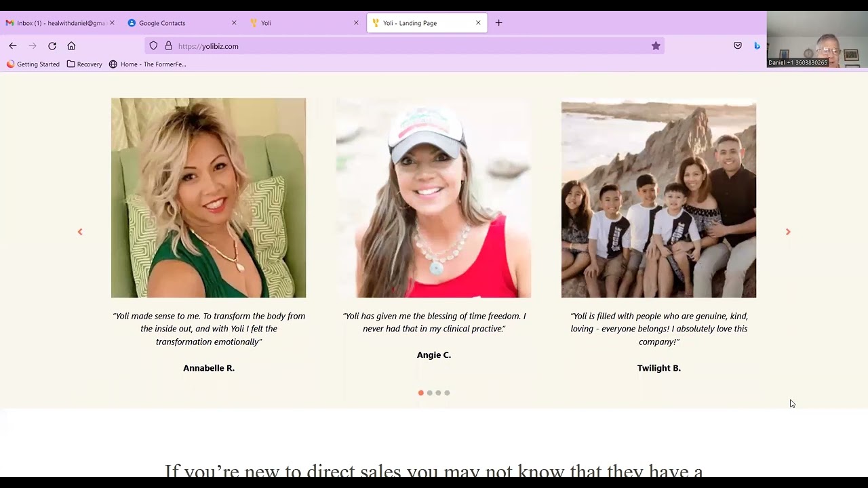Select the first carousel pagination dot
Viewport: 868px width, 488px height.
pos(421,393)
